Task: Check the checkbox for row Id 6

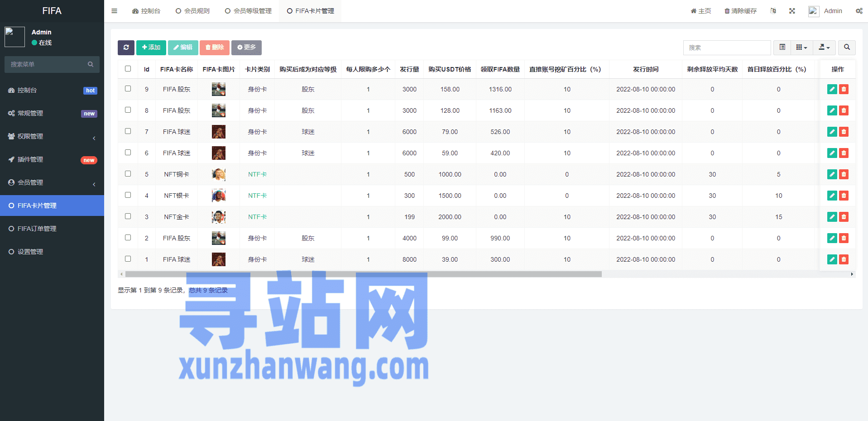Action: coord(128,153)
